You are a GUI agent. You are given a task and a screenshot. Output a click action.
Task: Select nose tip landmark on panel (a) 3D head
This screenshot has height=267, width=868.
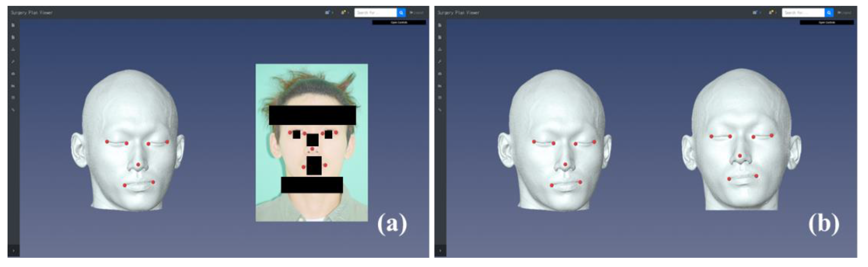tap(138, 165)
